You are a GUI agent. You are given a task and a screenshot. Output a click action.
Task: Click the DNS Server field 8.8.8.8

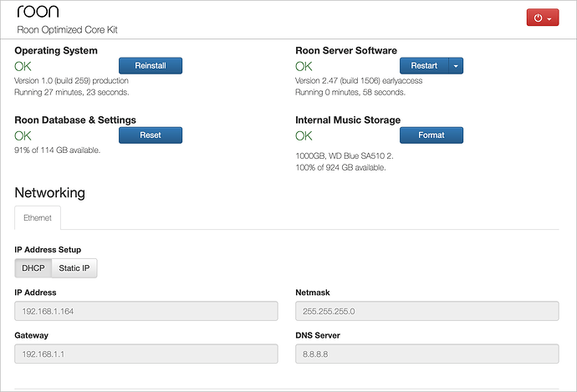pyautogui.click(x=426, y=354)
